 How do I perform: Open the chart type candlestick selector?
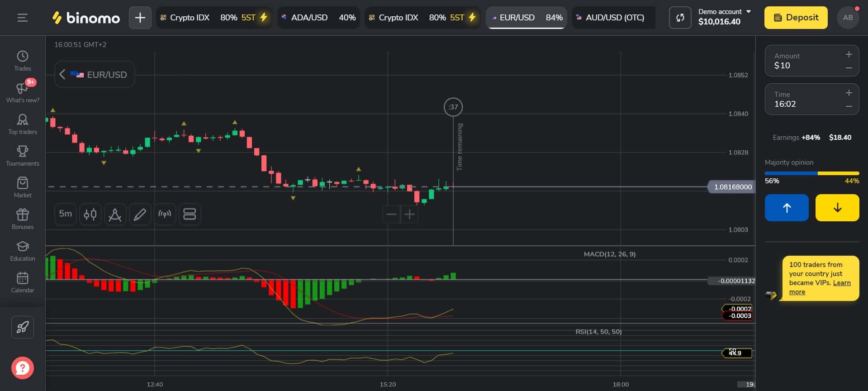(x=90, y=214)
